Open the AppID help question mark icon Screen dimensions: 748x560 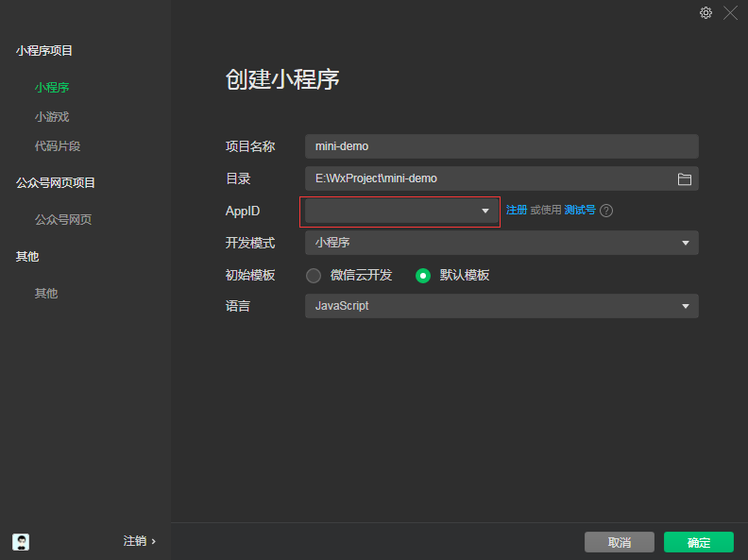pos(606,211)
